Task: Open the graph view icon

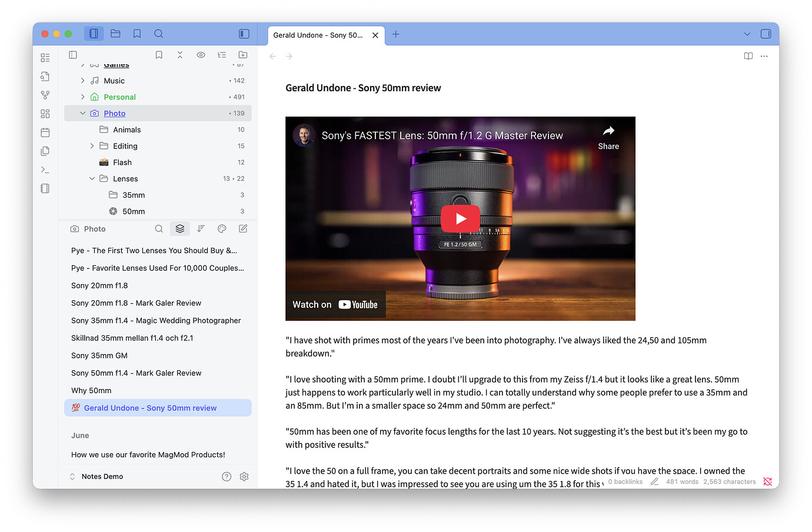Action: tap(45, 95)
